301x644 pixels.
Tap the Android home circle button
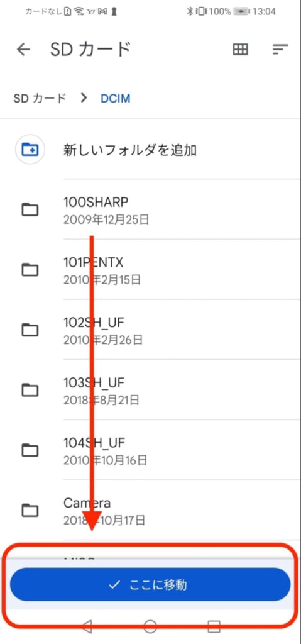point(150,626)
